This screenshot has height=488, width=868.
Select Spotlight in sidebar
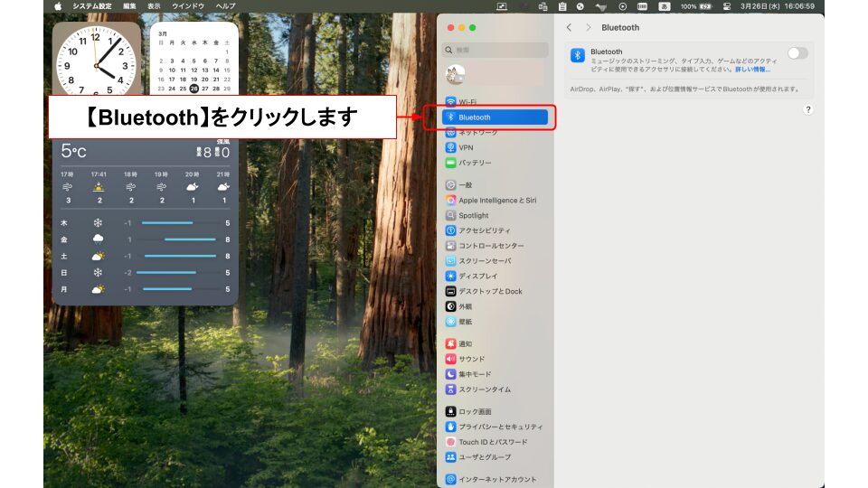point(473,216)
